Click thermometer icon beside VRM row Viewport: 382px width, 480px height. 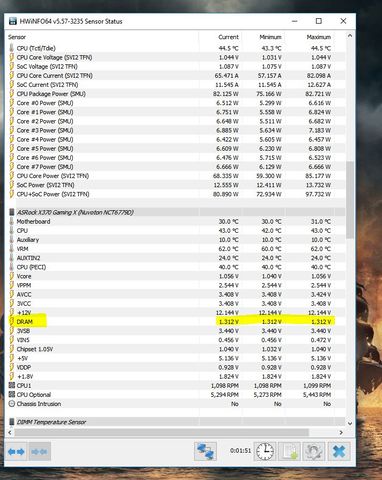pos(12,249)
